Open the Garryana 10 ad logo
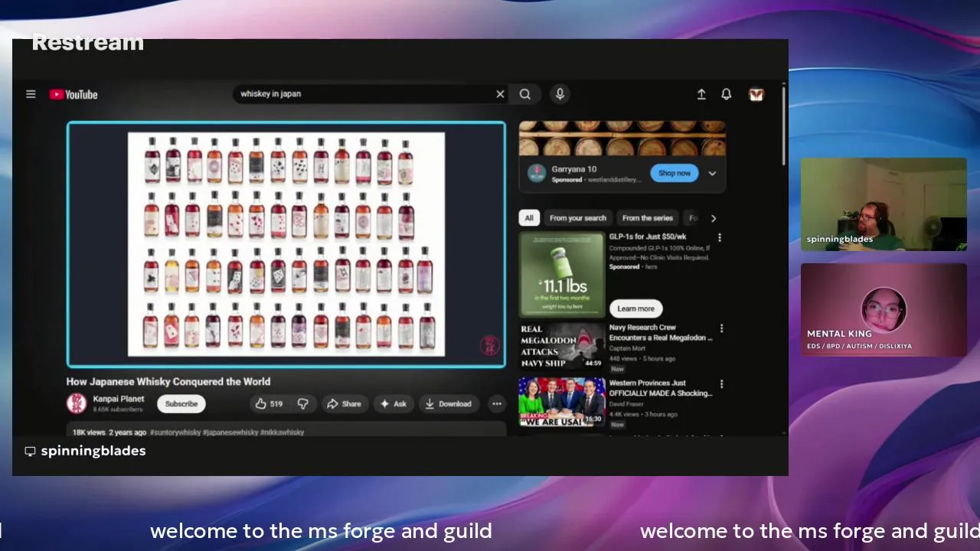The image size is (980, 551). [x=536, y=174]
